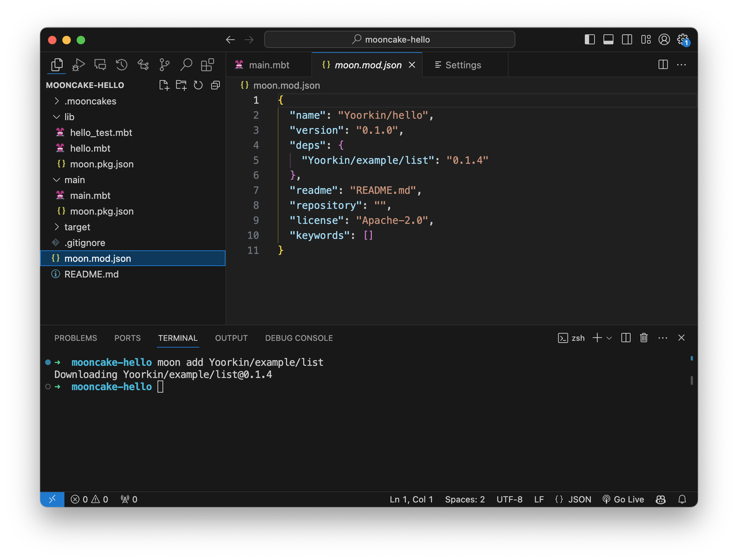This screenshot has width=738, height=560.
Task: Toggle bottom panel visibility
Action: point(608,39)
